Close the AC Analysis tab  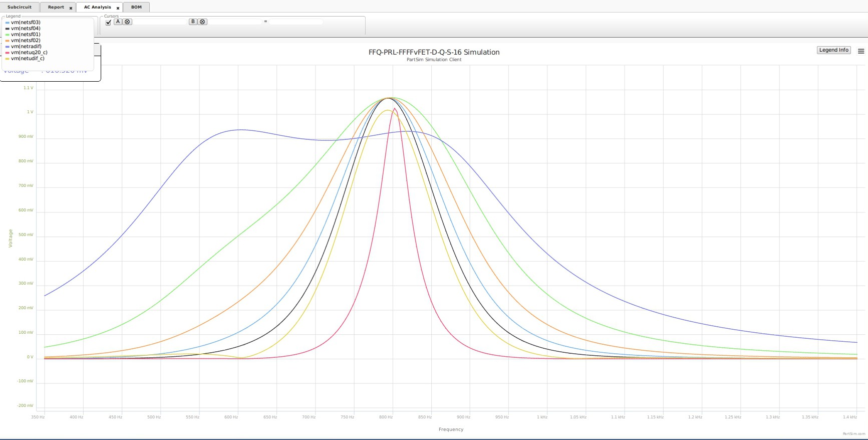118,8
